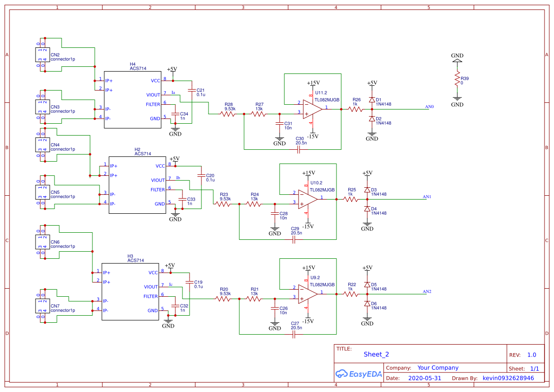This screenshot has width=554, height=392.
Task: Click capacitor C21 0.1u symbol
Action: (x=192, y=90)
